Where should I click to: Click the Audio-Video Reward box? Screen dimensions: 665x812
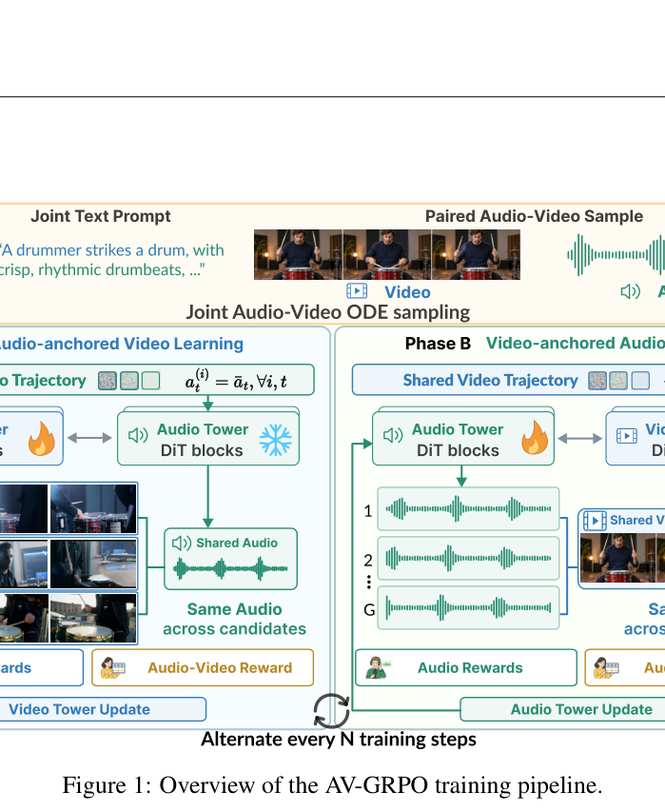click(x=203, y=667)
